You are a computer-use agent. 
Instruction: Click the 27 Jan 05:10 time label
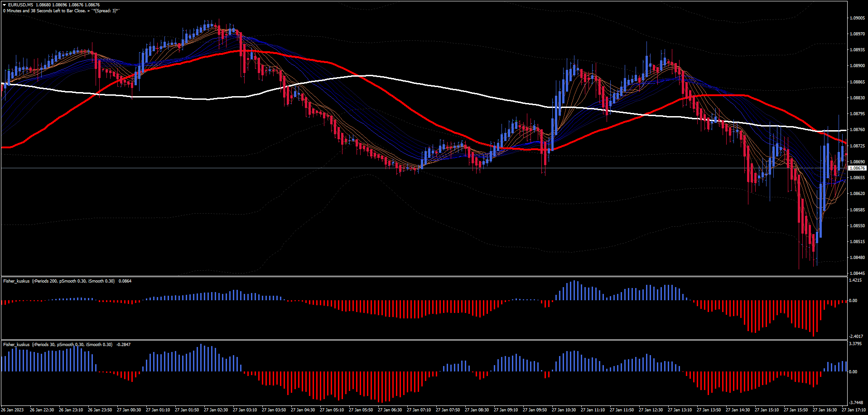point(332,410)
